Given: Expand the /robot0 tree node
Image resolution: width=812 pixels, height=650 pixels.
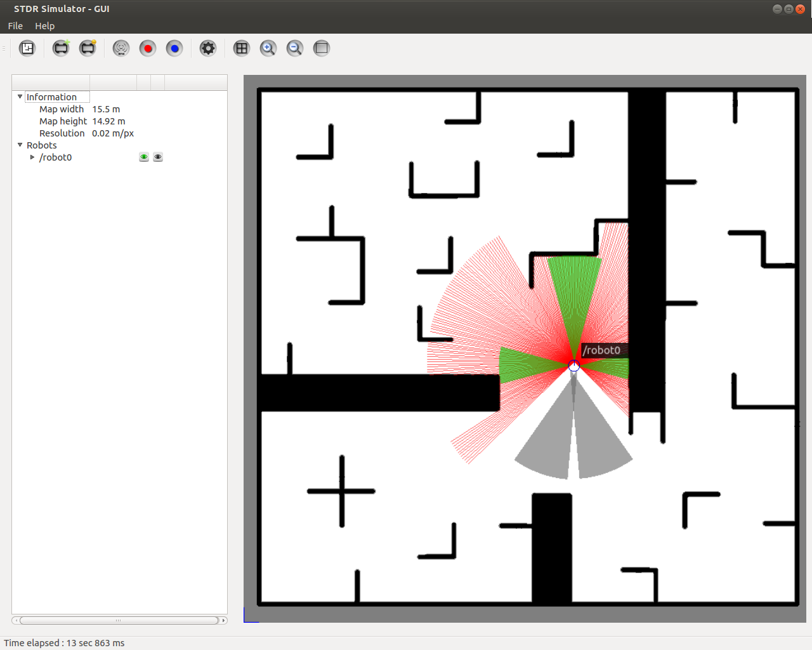Looking at the screenshot, I should click(32, 157).
